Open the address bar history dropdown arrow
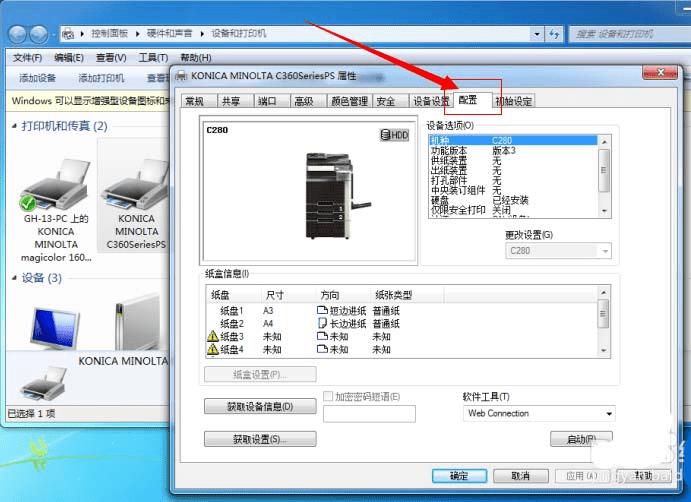 point(536,34)
